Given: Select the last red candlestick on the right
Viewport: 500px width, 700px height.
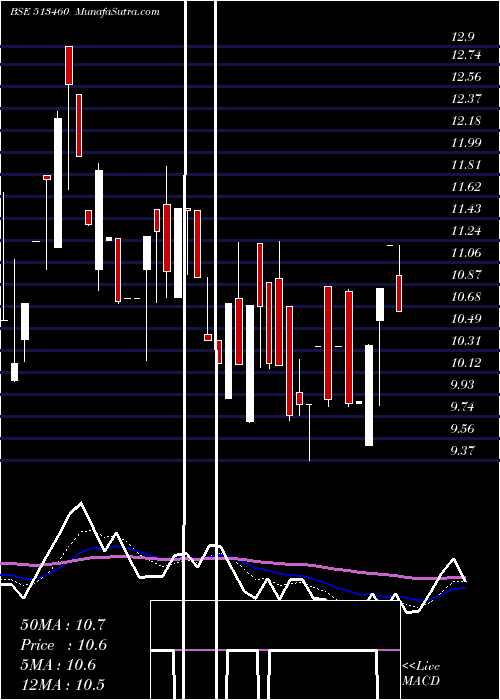Looking at the screenshot, I should (x=399, y=293).
